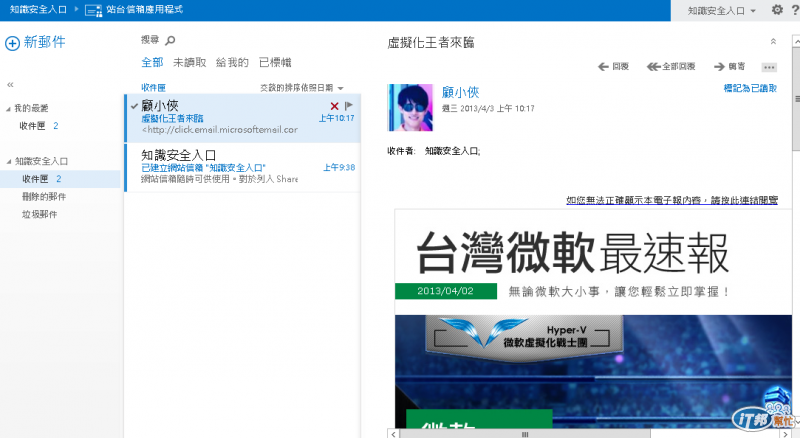Click recipient 知識安全入口 in message header
The image size is (800, 438).
click(452, 151)
